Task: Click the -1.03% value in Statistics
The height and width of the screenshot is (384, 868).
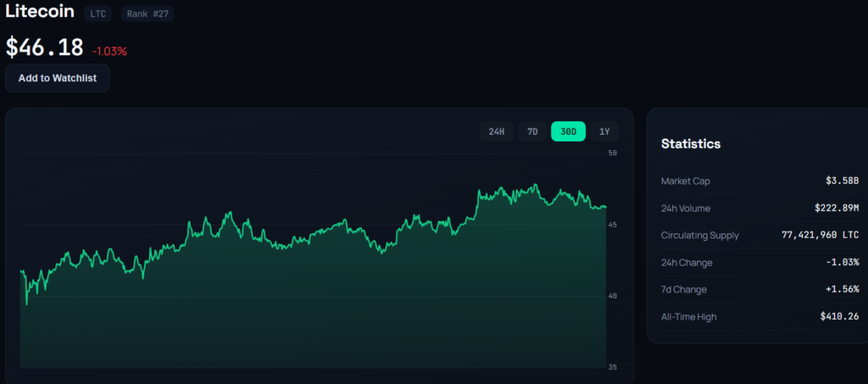Action: [842, 262]
